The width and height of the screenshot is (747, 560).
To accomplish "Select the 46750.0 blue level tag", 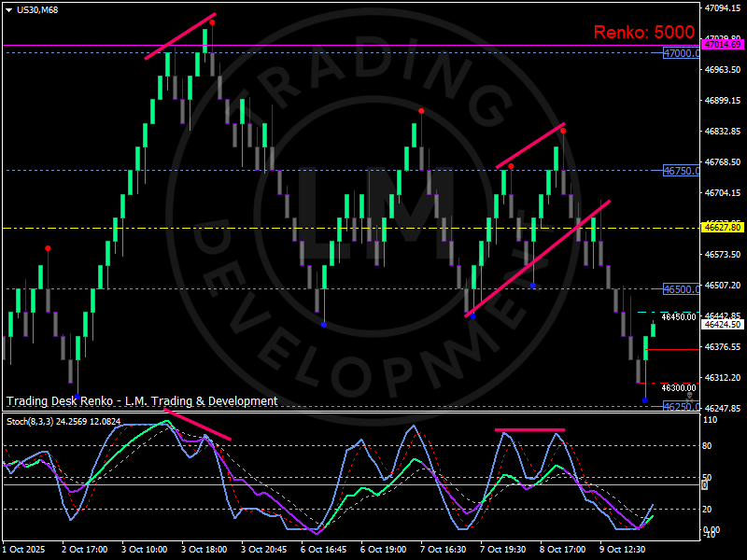I will click(x=681, y=171).
